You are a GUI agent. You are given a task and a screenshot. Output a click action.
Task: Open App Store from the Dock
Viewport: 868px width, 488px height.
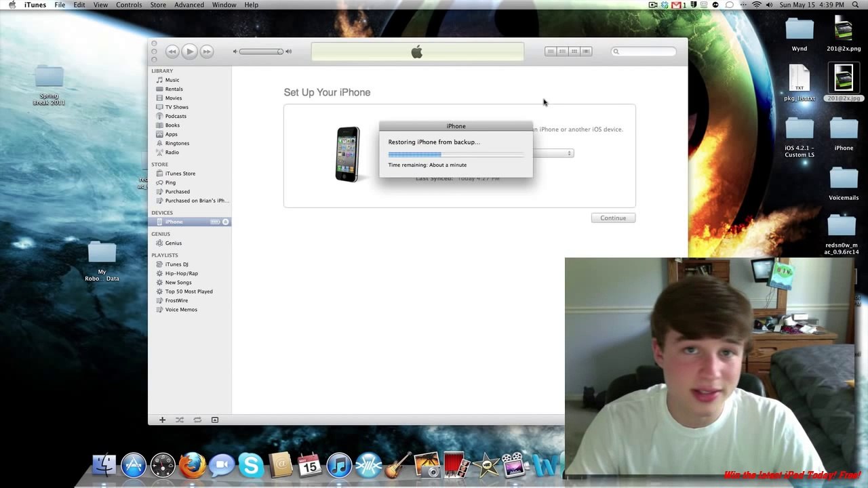tap(134, 466)
